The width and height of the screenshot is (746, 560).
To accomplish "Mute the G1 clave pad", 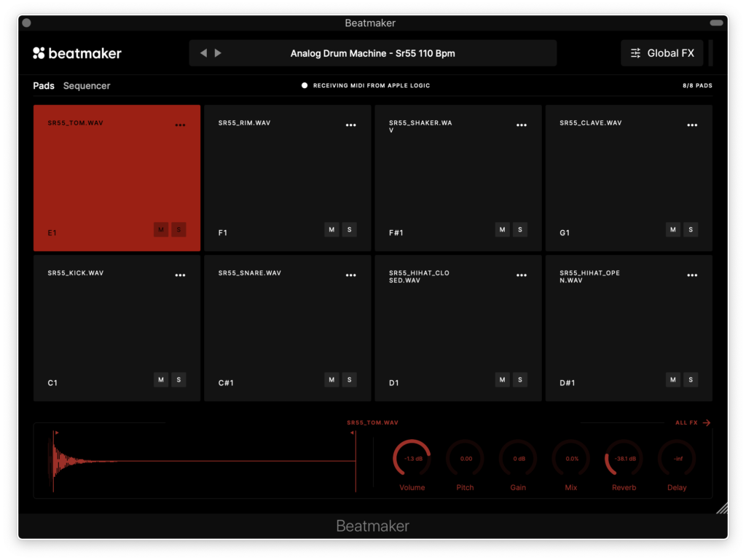I will [x=672, y=229].
